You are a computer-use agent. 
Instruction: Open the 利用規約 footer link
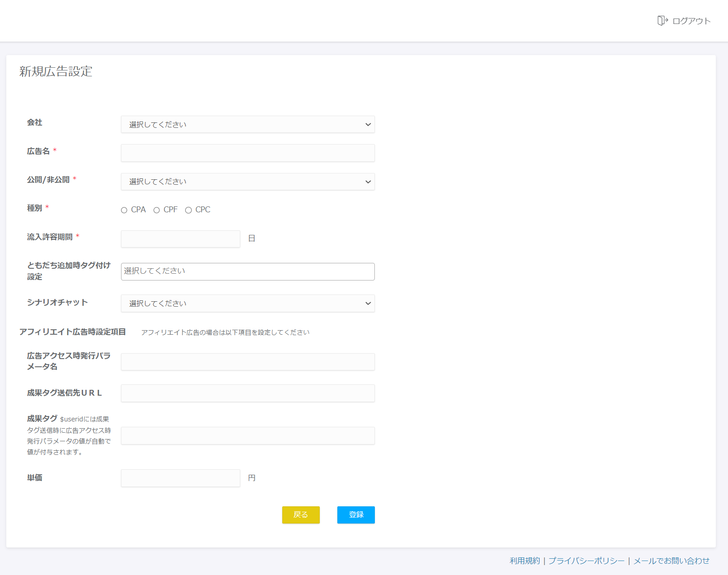point(525,561)
